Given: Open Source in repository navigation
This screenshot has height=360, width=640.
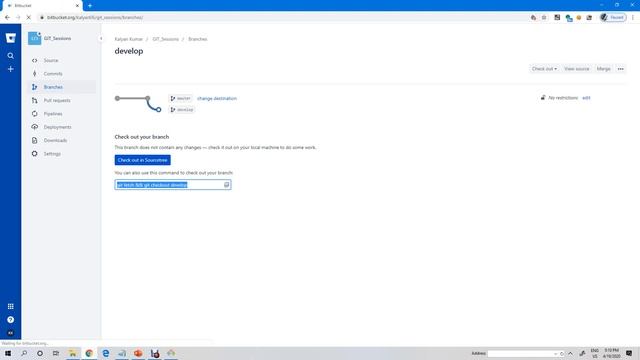Looking at the screenshot, I should point(51,60).
